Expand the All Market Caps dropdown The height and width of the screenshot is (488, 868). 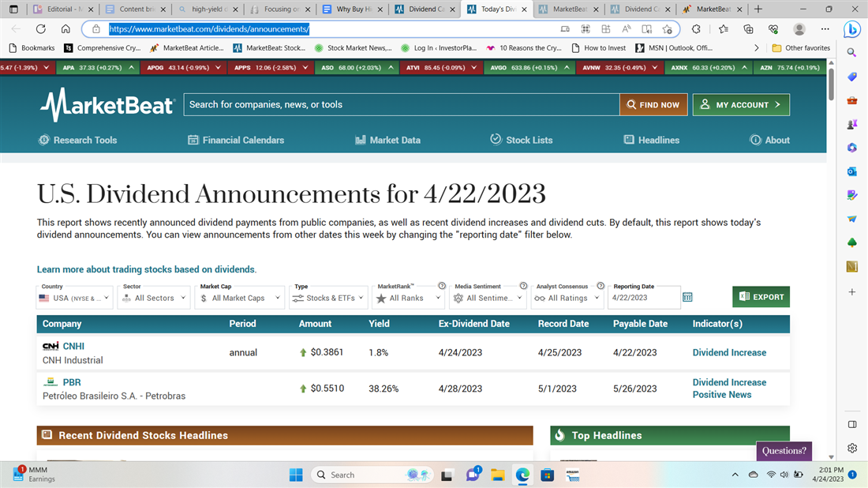coord(240,298)
